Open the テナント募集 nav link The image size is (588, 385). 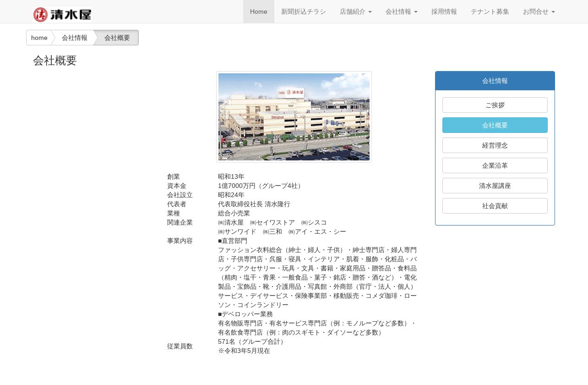coord(490,11)
